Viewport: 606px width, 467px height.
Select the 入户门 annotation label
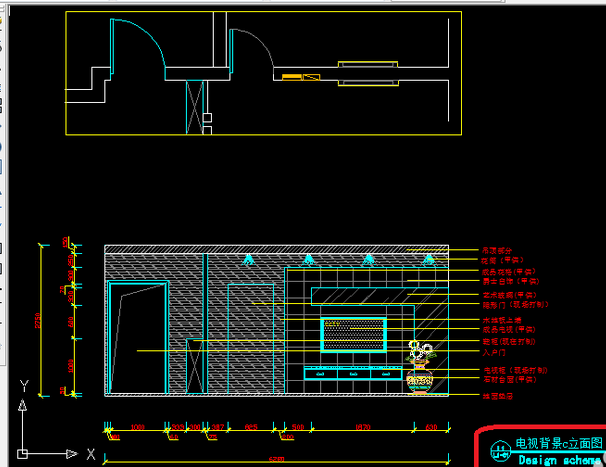click(494, 351)
